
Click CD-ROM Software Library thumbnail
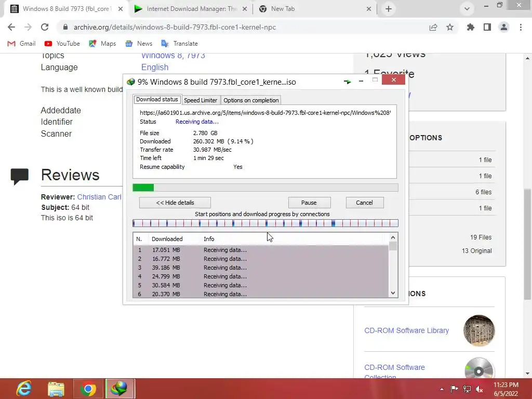(478, 330)
